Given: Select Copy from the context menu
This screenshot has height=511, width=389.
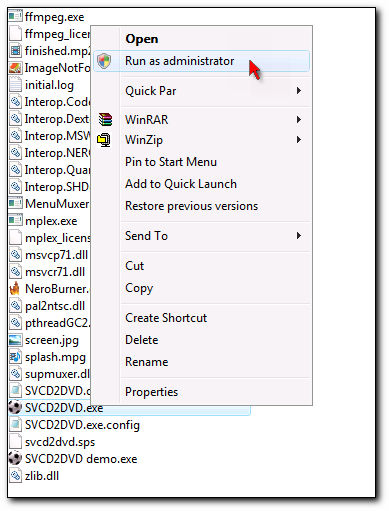Looking at the screenshot, I should [x=202, y=288].
